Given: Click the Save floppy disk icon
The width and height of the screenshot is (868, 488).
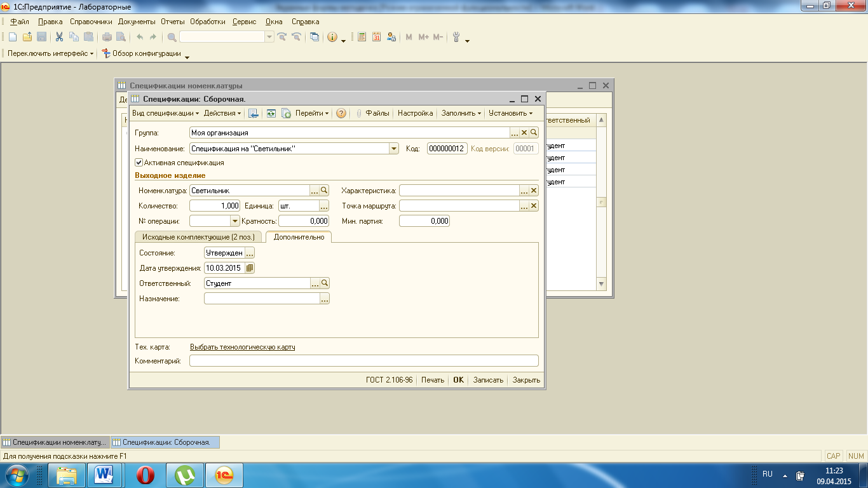Looking at the screenshot, I should click(x=41, y=37).
